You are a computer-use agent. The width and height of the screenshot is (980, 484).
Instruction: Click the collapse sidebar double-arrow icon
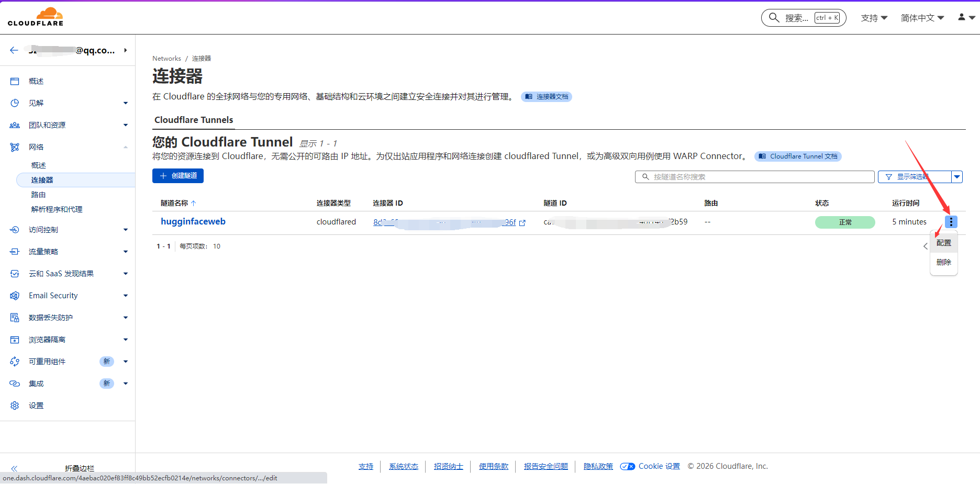(x=14, y=468)
